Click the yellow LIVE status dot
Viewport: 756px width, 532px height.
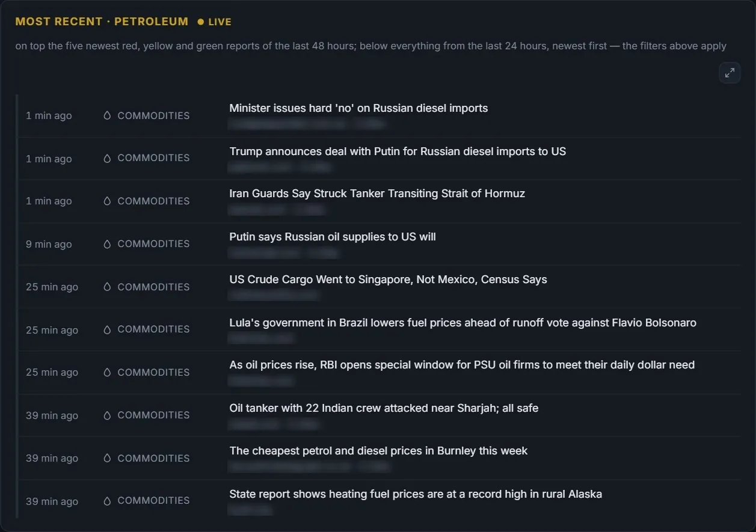coord(201,22)
